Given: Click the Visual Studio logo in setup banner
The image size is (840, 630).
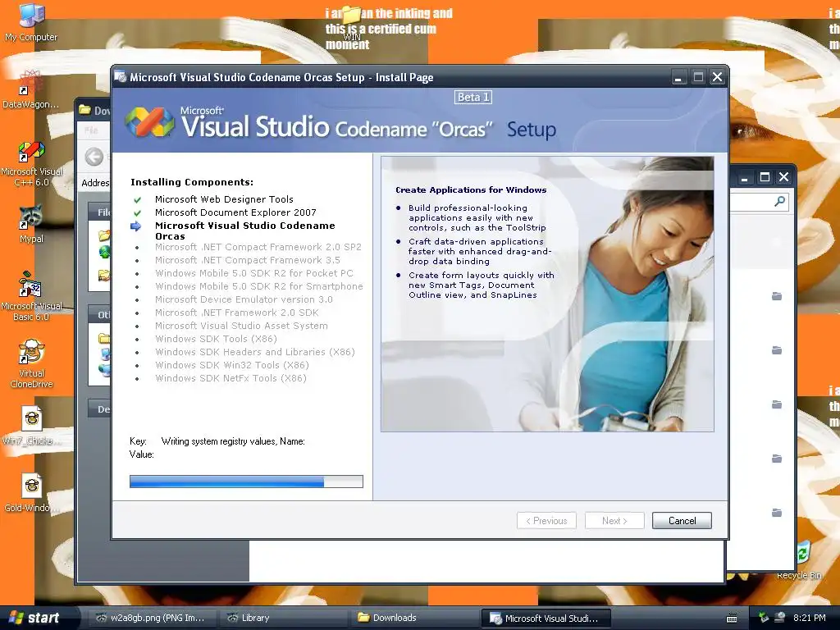Looking at the screenshot, I should [x=149, y=121].
